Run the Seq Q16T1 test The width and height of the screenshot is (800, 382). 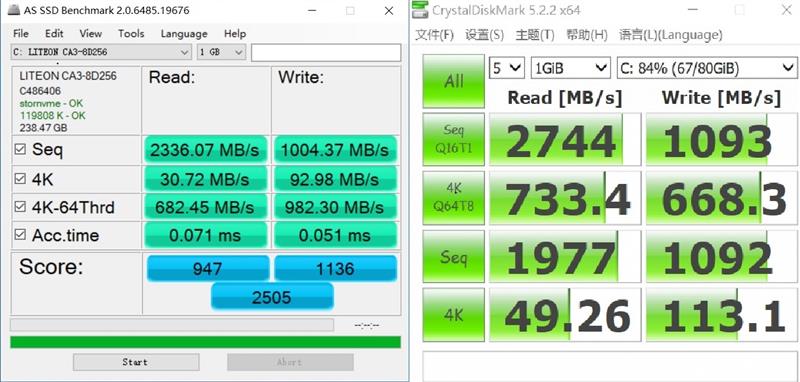[x=454, y=139]
